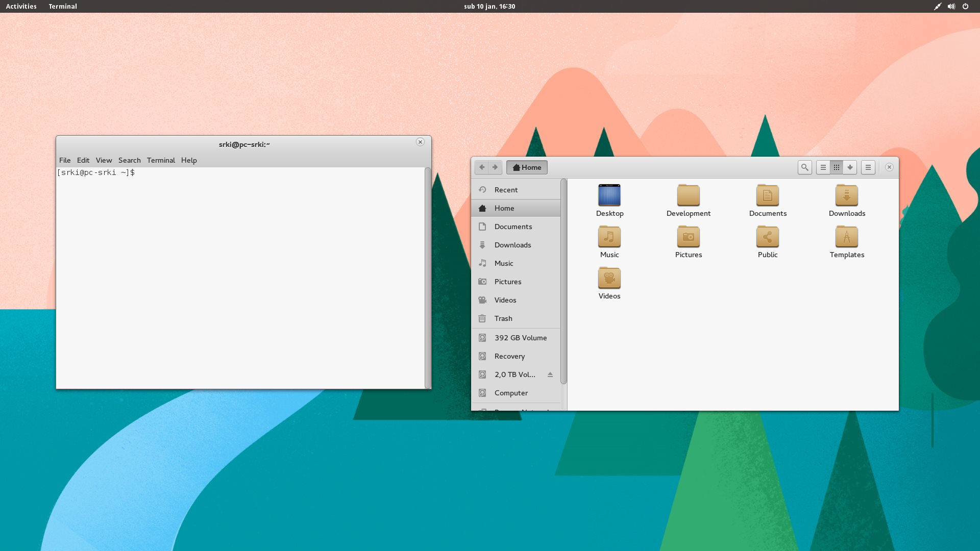This screenshot has height=551, width=980.
Task: Open the Development folder
Action: pyautogui.click(x=688, y=196)
